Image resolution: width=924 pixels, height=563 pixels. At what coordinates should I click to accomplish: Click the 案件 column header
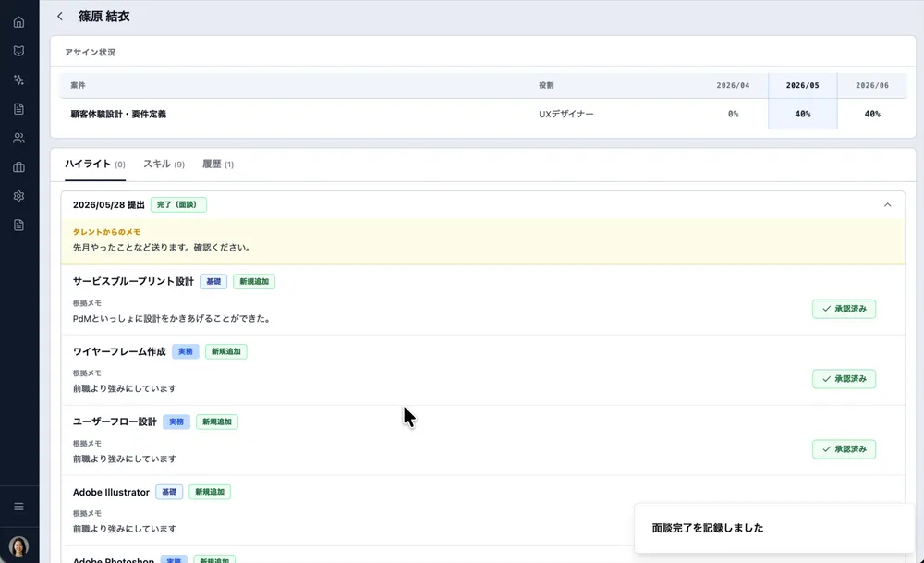click(78, 85)
